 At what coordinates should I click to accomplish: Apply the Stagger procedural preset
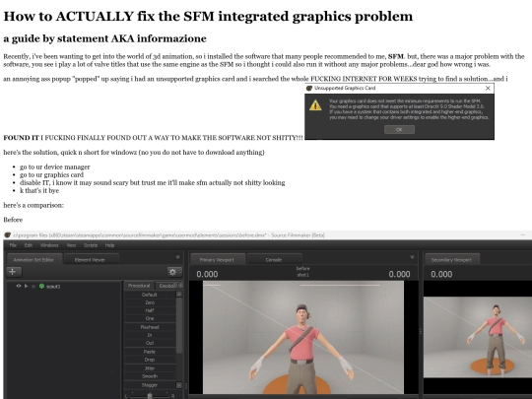[150, 385]
